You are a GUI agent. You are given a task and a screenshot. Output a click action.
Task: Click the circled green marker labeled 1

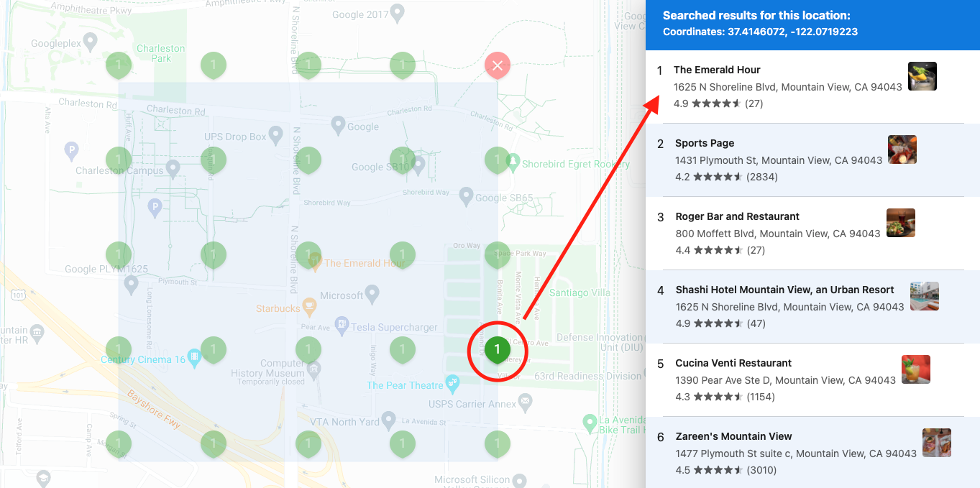pos(497,349)
